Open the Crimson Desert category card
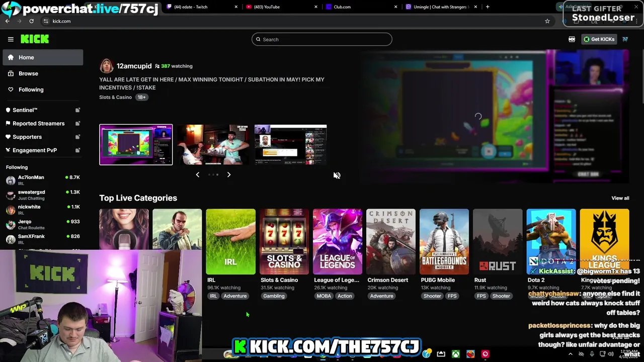 tap(391, 242)
